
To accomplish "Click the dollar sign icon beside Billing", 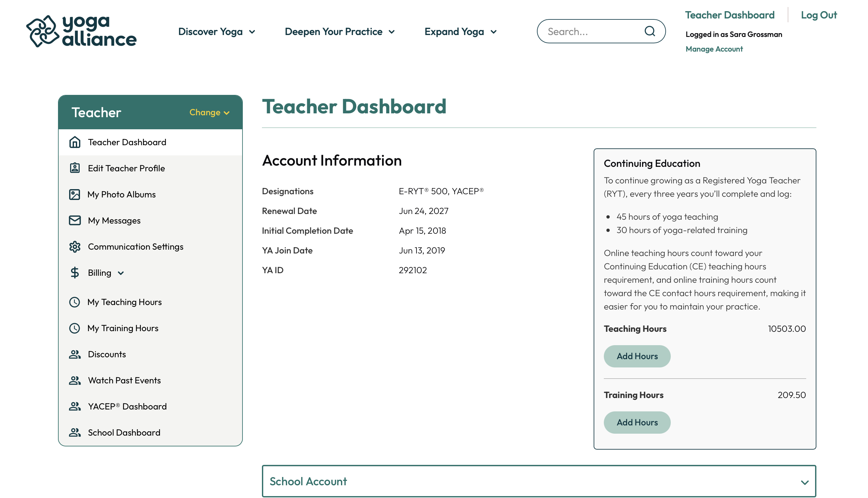I will [75, 273].
